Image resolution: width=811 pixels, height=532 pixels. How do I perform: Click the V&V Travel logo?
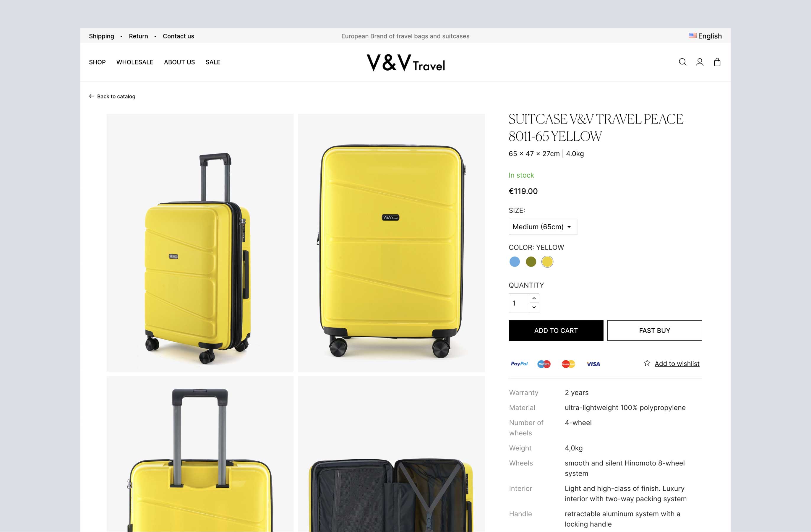[405, 63]
